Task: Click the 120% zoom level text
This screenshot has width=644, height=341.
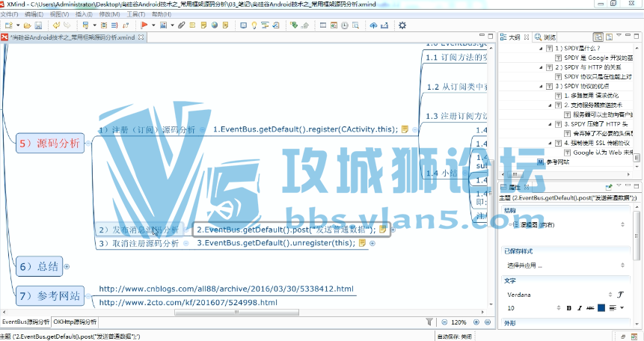Action: [x=459, y=322]
